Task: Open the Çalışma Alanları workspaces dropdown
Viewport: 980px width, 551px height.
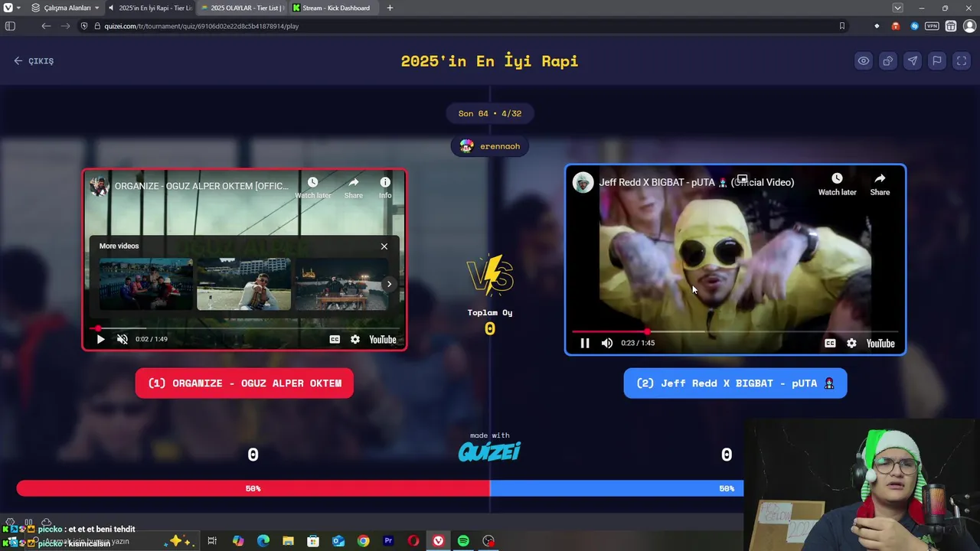Action: point(65,8)
